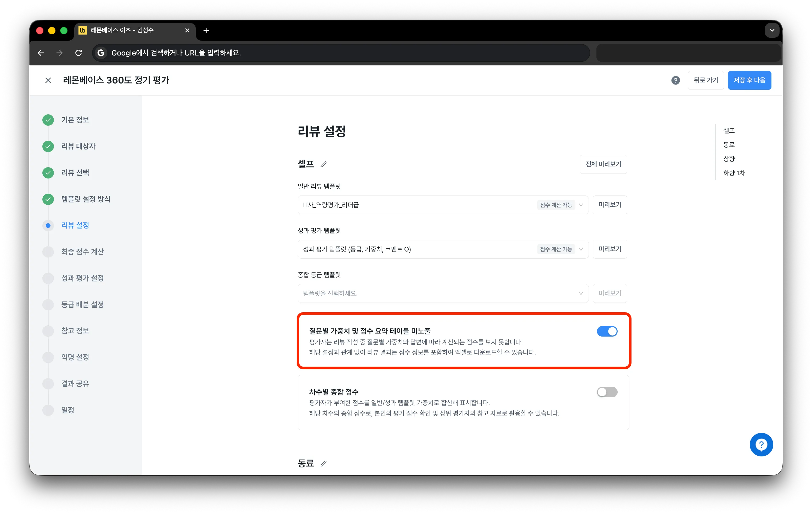Select the 레몬베이스 이즈 - 김성수 browser tab
Screen dimensions: 812x514
[134, 30]
